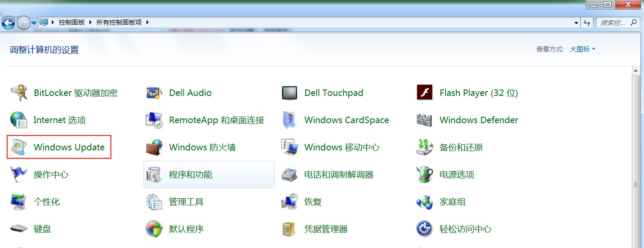Open the 轻松访问中心 text link

click(x=465, y=229)
